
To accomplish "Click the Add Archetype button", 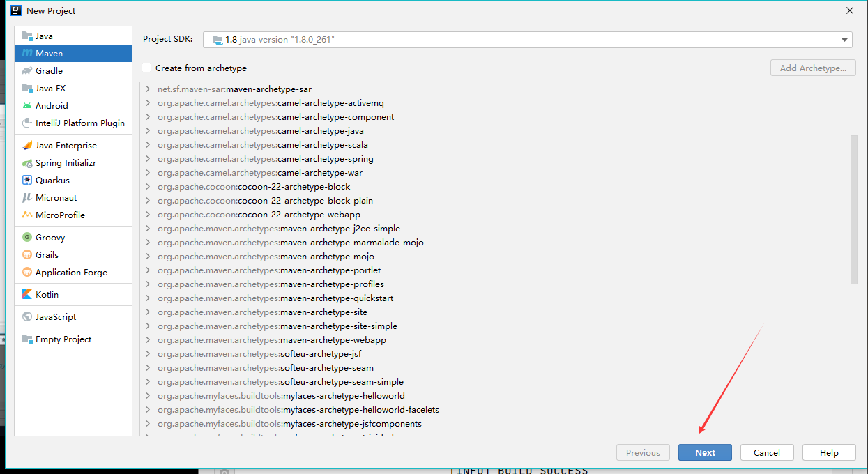I will 813,68.
